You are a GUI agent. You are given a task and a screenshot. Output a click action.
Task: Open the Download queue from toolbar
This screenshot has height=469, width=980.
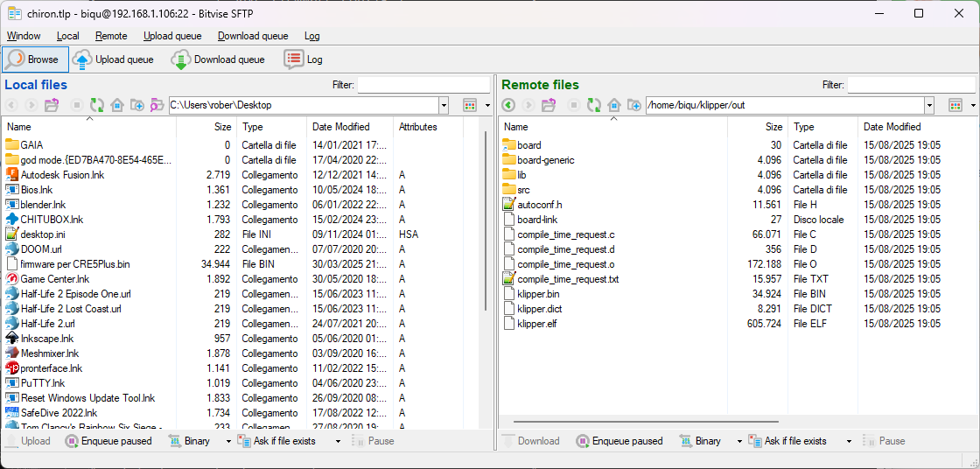pyautogui.click(x=218, y=59)
